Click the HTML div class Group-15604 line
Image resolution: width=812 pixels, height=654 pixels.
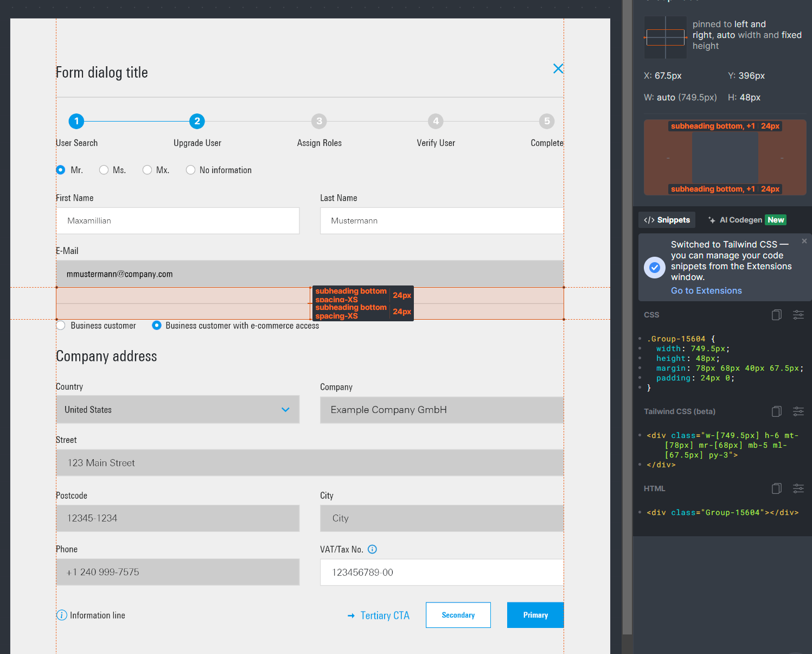[x=723, y=512]
